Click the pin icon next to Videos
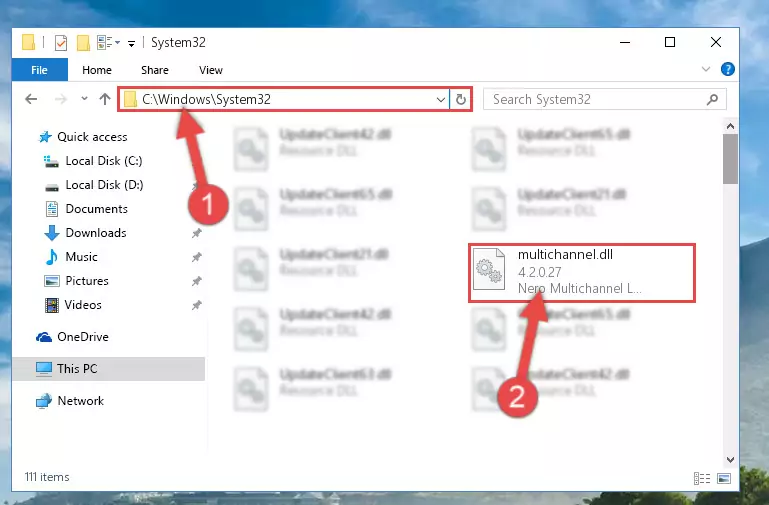The width and height of the screenshot is (769, 505). pos(197,305)
